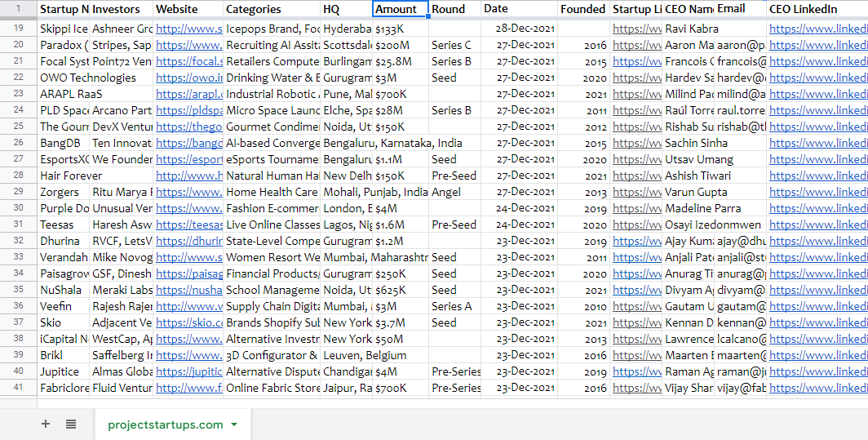Select the CEO LinkedIn header cell

pos(817,9)
